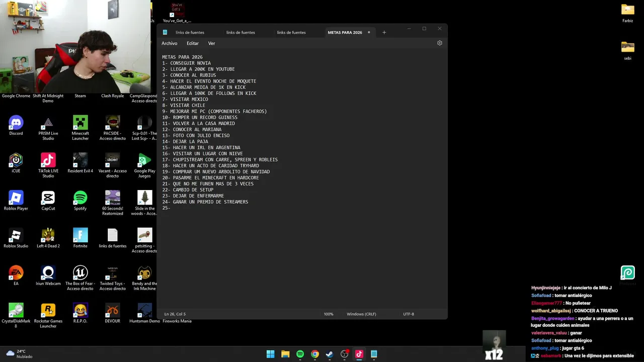The width and height of the screenshot is (644, 362).
Task: Click line 10- ROMPER UN RECORD GUINESS
Action: click(x=200, y=117)
